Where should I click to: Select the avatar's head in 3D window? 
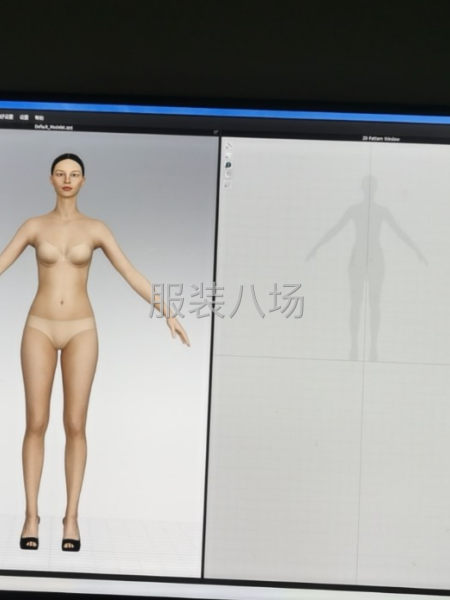coord(68,176)
